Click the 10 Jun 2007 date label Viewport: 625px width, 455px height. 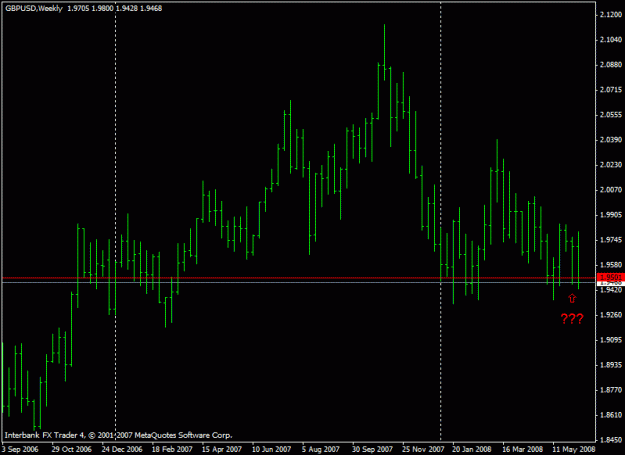(x=272, y=449)
